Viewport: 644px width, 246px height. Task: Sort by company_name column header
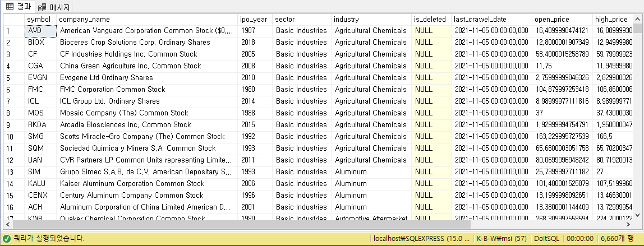click(147, 19)
